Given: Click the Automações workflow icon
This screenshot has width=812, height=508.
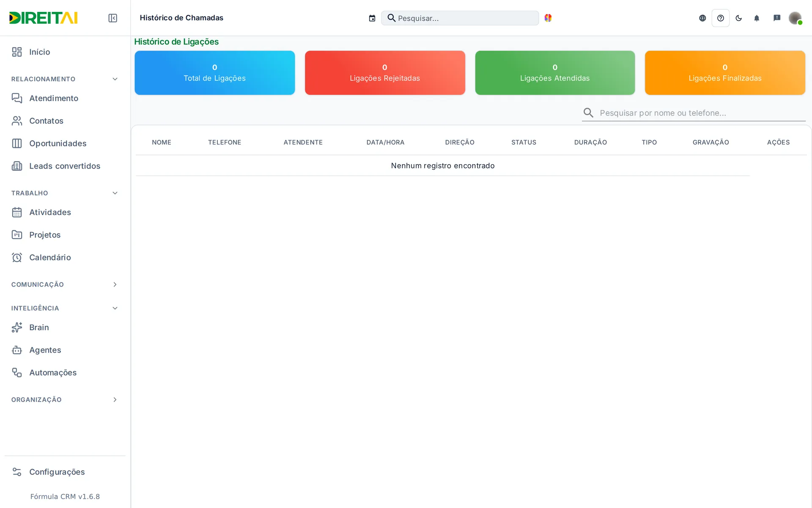Looking at the screenshot, I should click(x=17, y=373).
